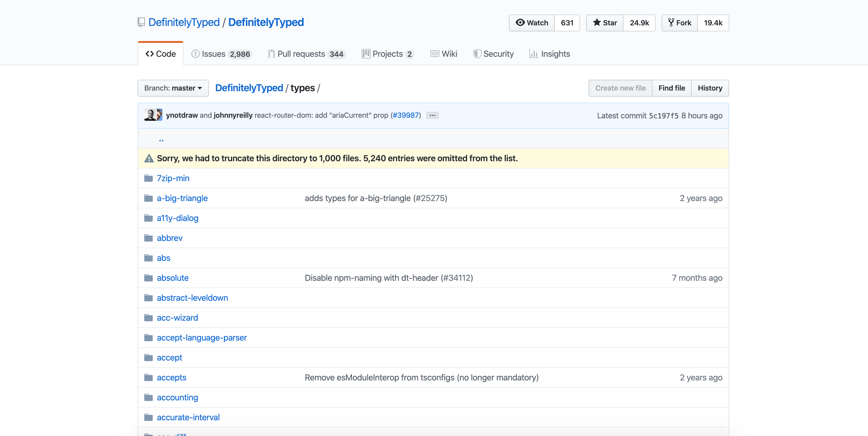Open commit 'Remove esModuleInterop from tsconfigs'

pos(422,377)
